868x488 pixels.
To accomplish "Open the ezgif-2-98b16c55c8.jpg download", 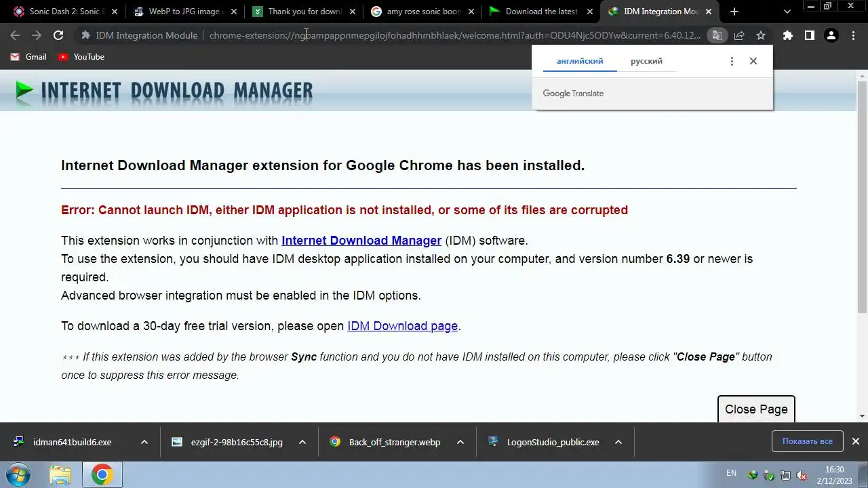I will (237, 442).
